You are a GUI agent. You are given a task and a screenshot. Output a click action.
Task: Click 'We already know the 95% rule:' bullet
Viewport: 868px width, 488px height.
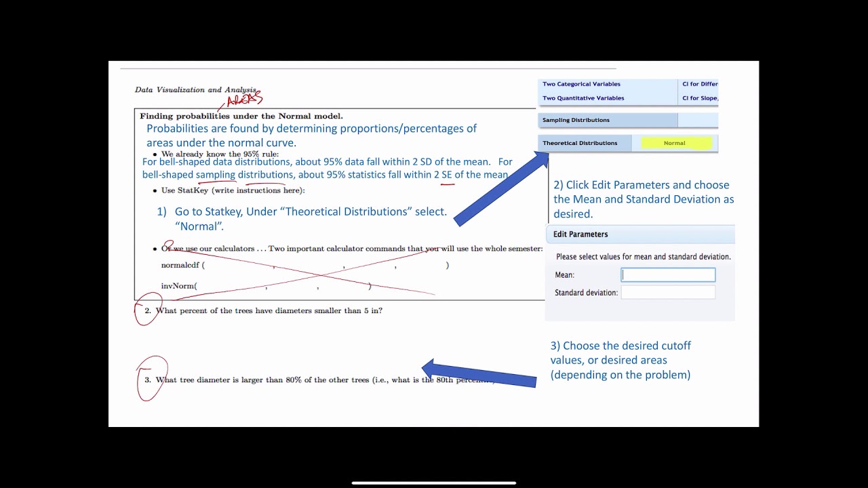[220, 154]
